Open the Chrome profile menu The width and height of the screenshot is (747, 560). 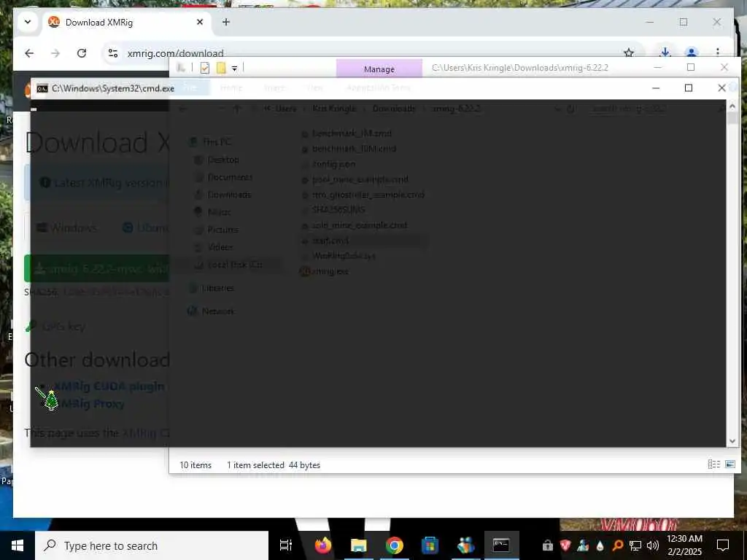[x=692, y=52]
